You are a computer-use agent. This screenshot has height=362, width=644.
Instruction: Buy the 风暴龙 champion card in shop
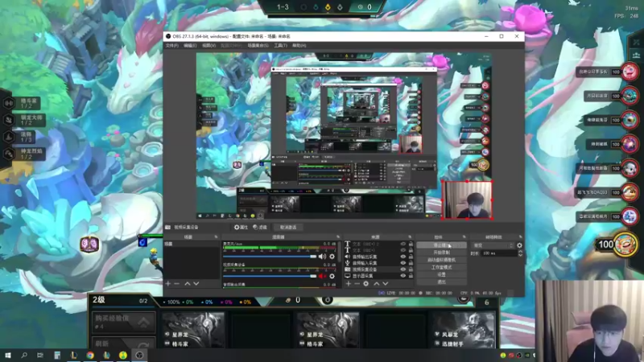pos(463,330)
